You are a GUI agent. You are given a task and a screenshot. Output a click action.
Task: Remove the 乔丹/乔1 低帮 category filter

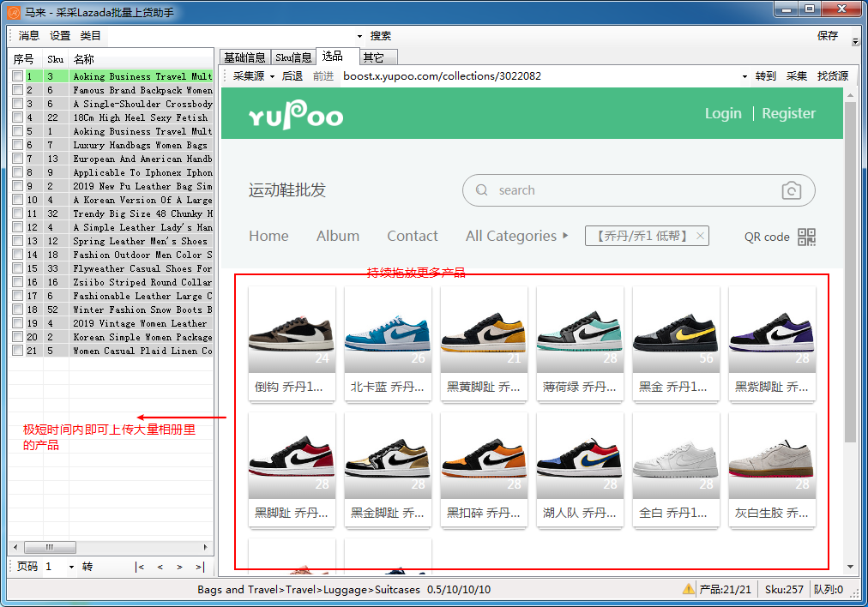pos(700,236)
